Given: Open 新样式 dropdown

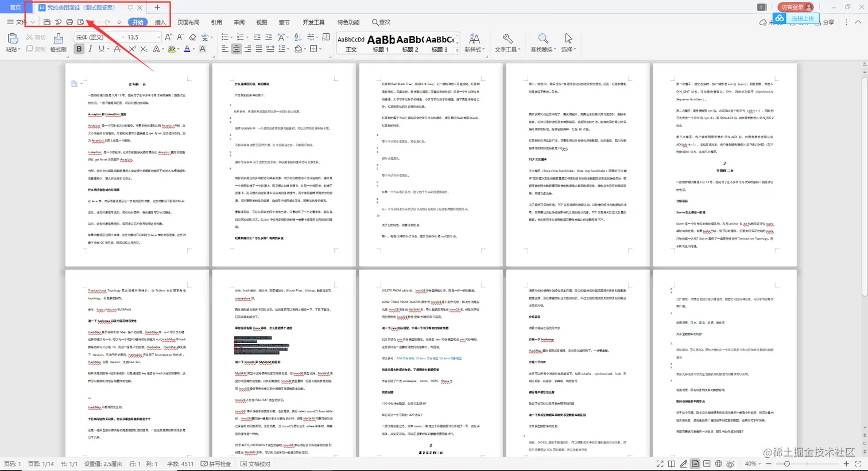Looking at the screenshot, I should 474,43.
